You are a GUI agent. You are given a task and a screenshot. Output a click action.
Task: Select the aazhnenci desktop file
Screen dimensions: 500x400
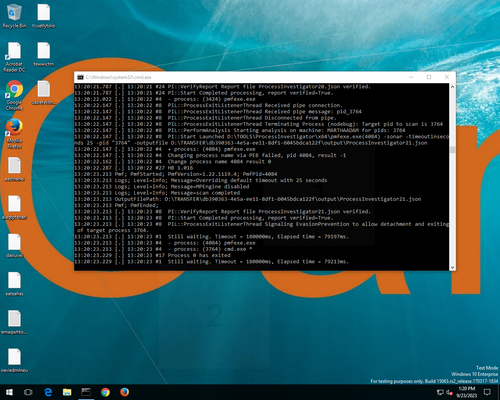pyautogui.click(x=14, y=169)
